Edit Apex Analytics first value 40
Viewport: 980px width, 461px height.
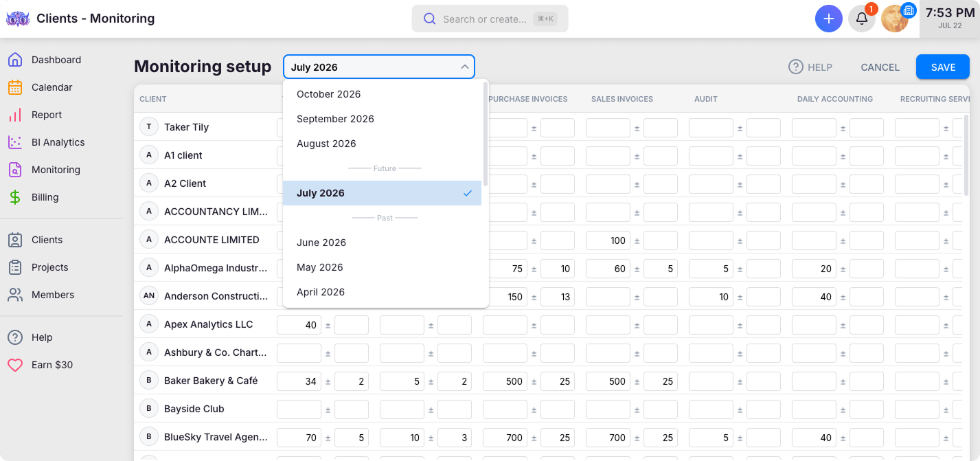click(299, 325)
